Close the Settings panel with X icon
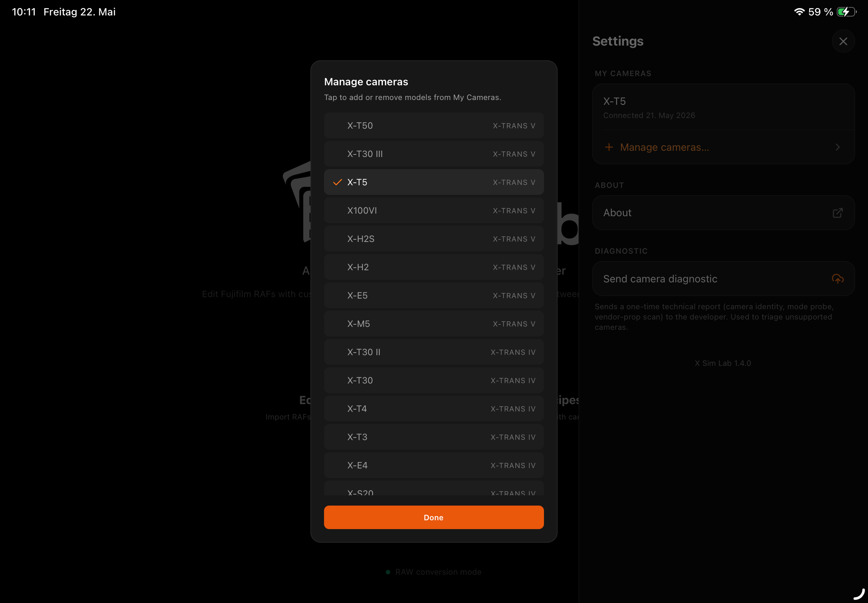The image size is (868, 603). point(843,41)
